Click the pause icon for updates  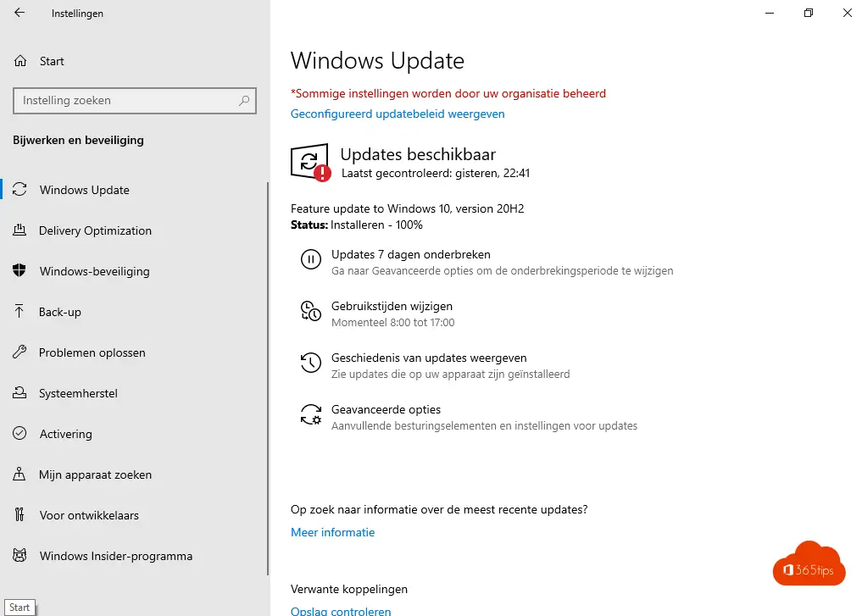click(310, 258)
